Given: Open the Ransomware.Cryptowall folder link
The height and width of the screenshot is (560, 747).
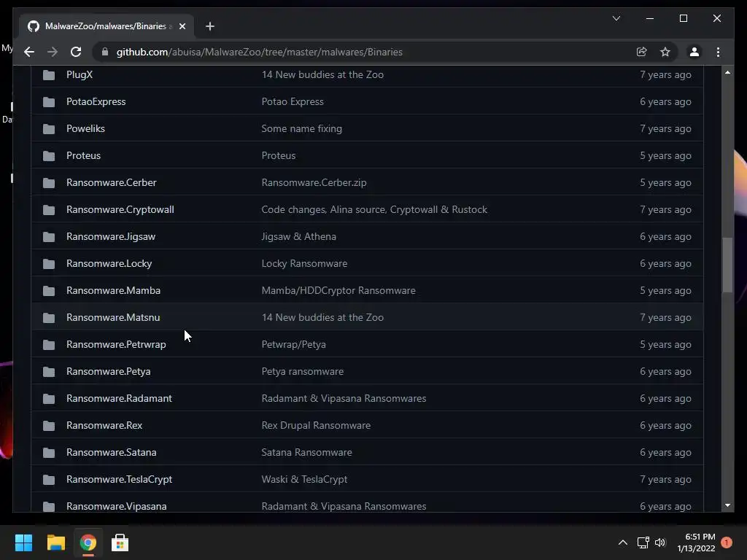Looking at the screenshot, I should point(120,209).
